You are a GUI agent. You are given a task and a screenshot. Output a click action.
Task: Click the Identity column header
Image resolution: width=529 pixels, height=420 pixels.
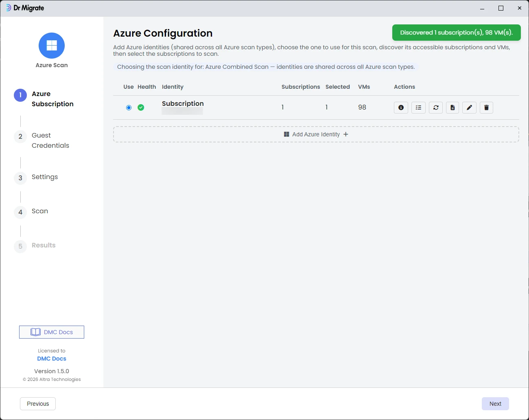173,87
